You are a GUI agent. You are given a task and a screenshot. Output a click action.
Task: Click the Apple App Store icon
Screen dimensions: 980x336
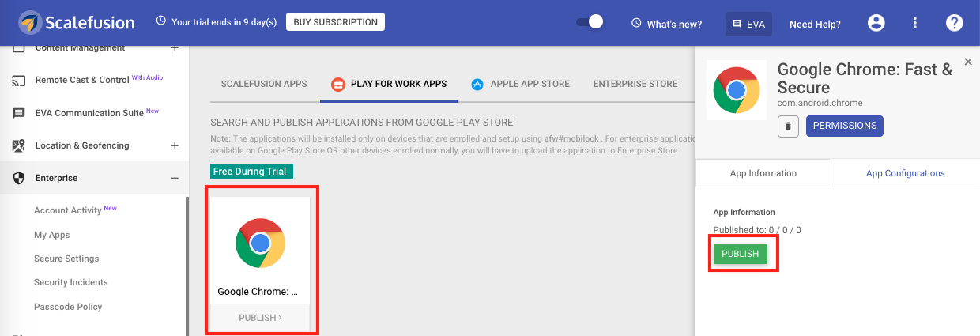tap(477, 84)
